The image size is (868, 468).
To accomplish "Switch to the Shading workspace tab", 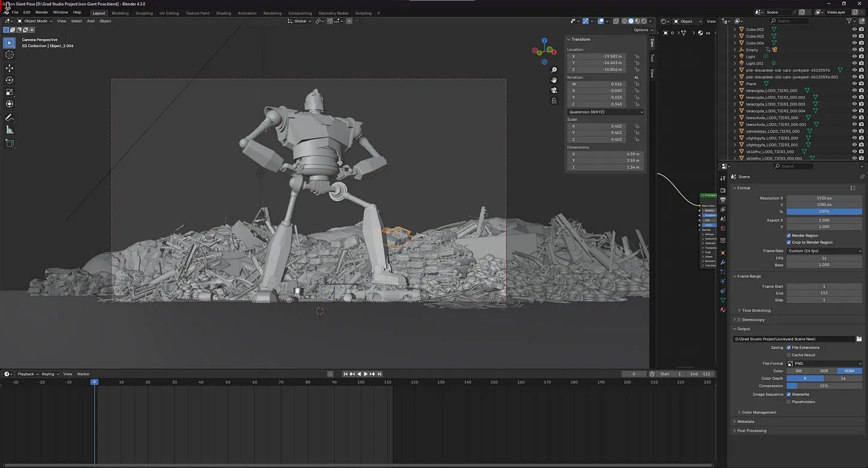I will click(223, 13).
